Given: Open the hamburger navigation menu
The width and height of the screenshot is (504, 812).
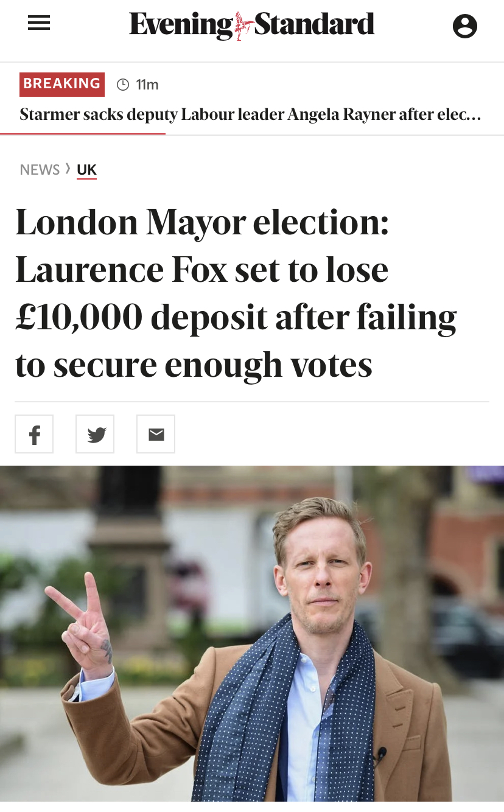Looking at the screenshot, I should coord(39,24).
